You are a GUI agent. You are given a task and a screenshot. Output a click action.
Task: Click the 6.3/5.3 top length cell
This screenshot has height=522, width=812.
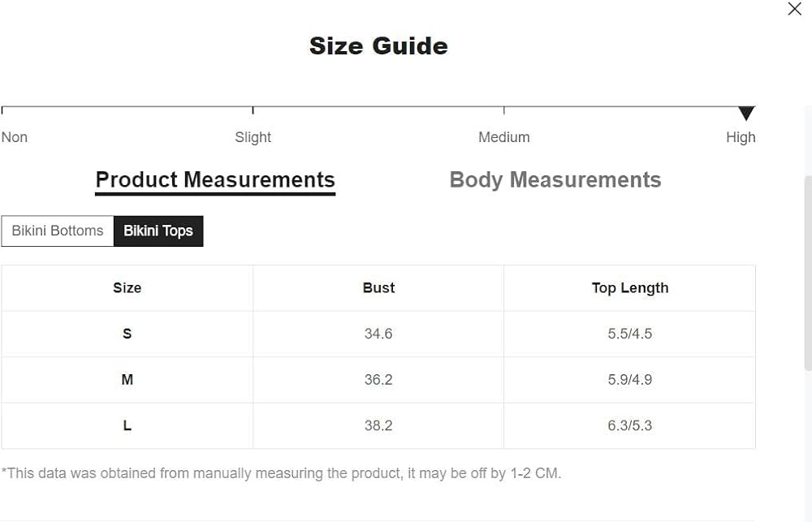629,425
